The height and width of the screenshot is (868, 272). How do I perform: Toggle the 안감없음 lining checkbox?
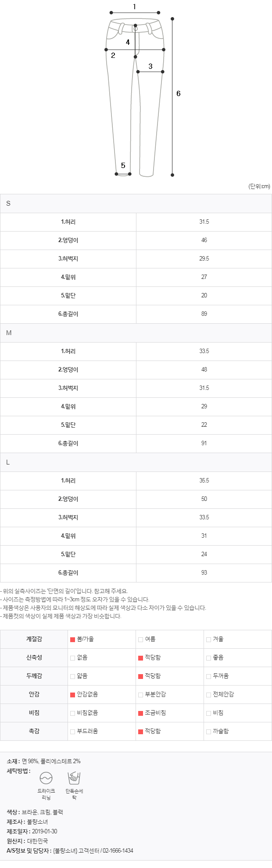(x=73, y=695)
